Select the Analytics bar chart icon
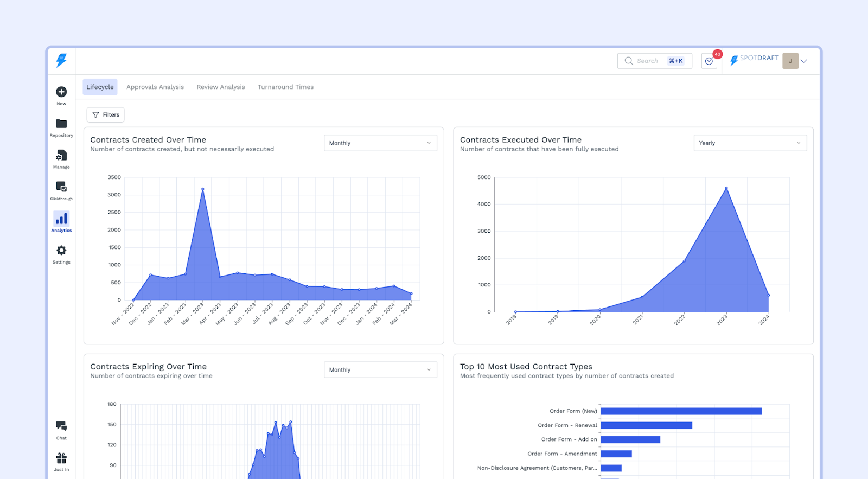This screenshot has height=479, width=868. pyautogui.click(x=61, y=219)
